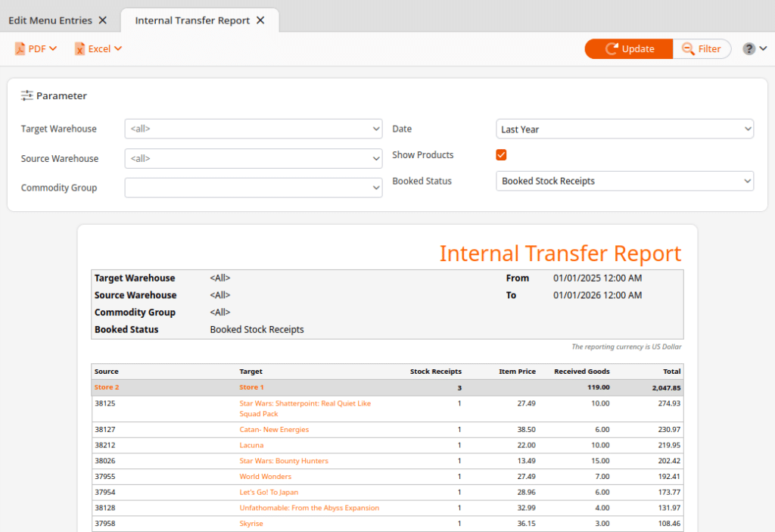This screenshot has height=532, width=775.
Task: Click the 119.00 received goods subtotal
Action: [x=599, y=387]
